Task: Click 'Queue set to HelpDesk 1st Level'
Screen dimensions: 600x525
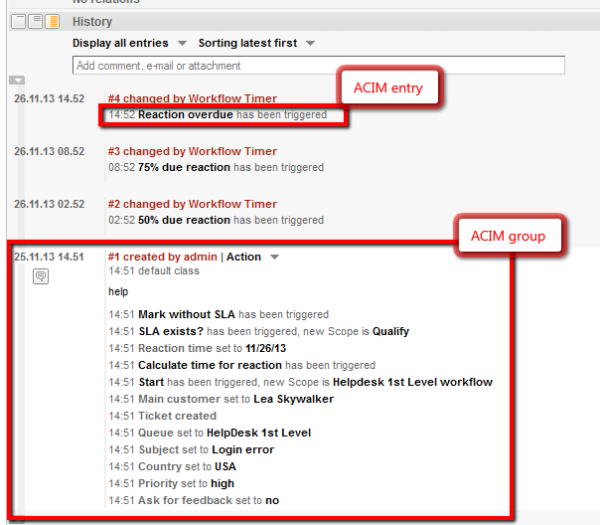Action: [209, 433]
